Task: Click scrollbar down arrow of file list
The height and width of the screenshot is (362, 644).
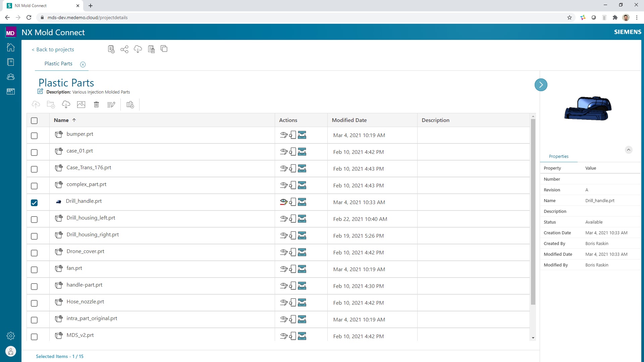Action: point(533,338)
